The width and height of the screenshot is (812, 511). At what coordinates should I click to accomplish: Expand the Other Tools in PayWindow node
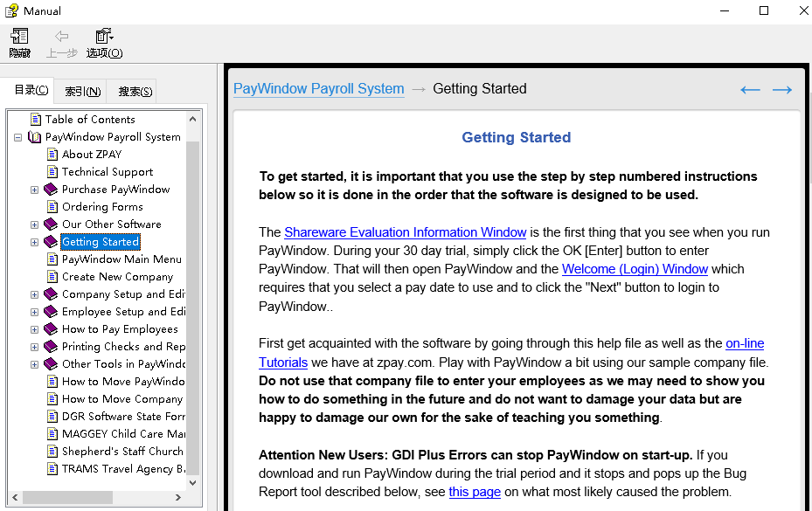(35, 364)
